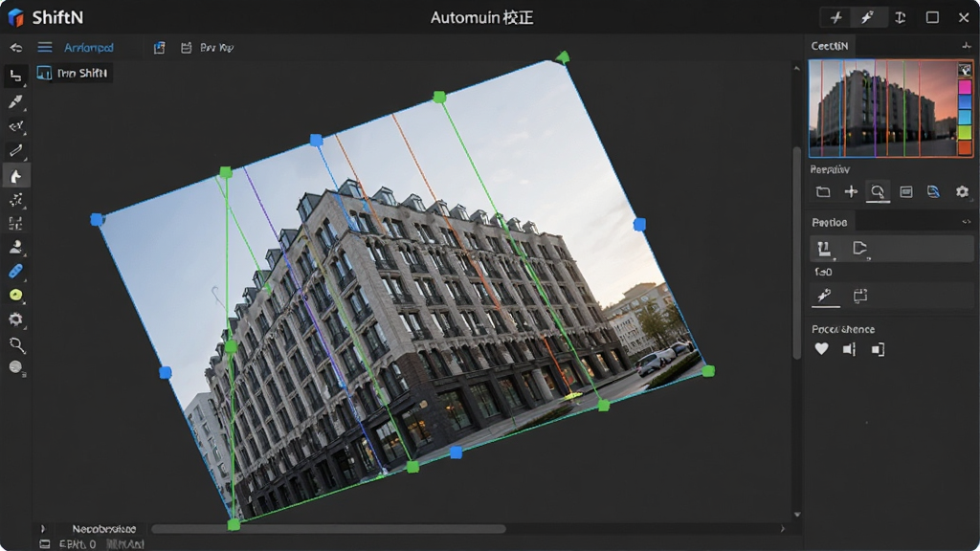
Task: Select the underlined magnifier icon in right panel
Action: [878, 191]
